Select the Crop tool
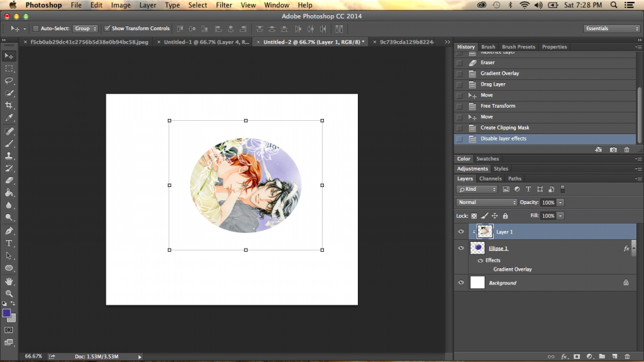The image size is (644, 362). (x=9, y=105)
